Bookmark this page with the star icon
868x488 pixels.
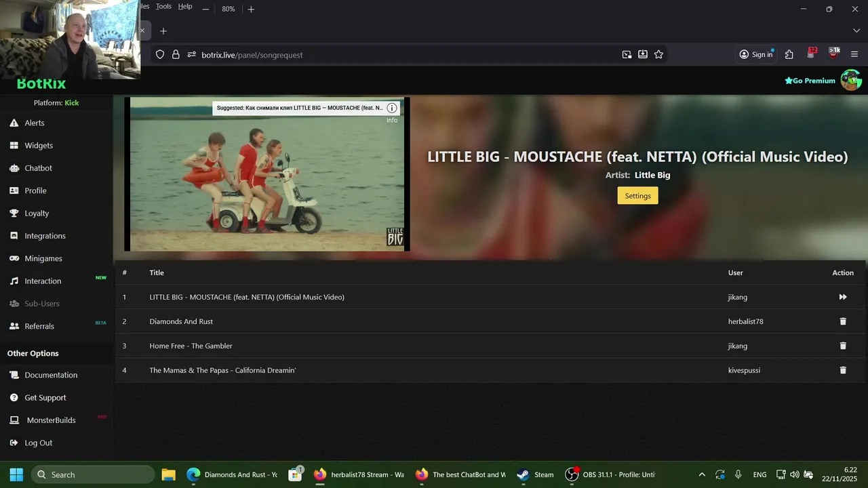coord(658,54)
